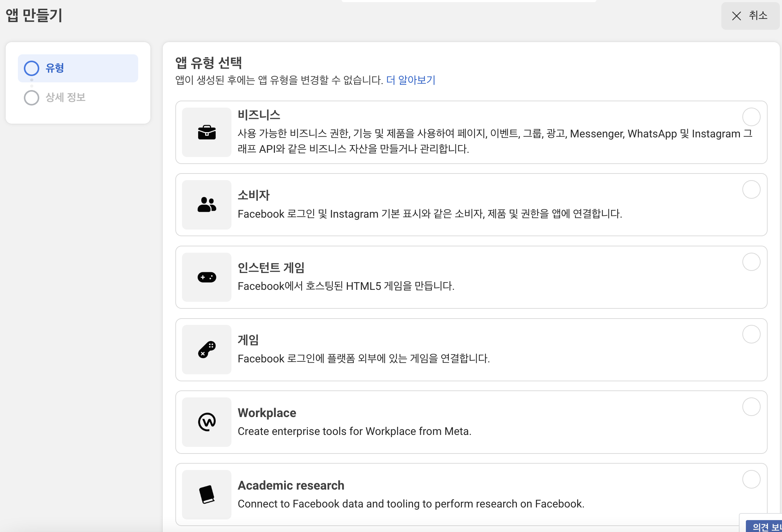Choose the 게임 radio button

pos(751,334)
